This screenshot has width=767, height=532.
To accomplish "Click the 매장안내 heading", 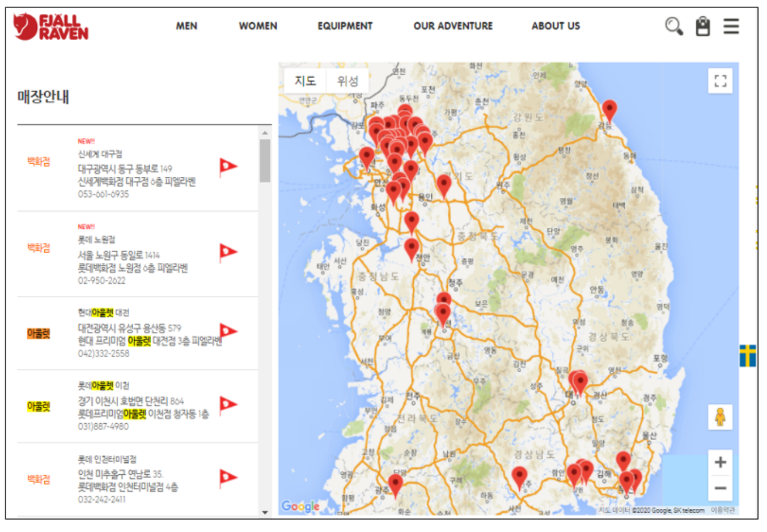I will click(x=43, y=97).
